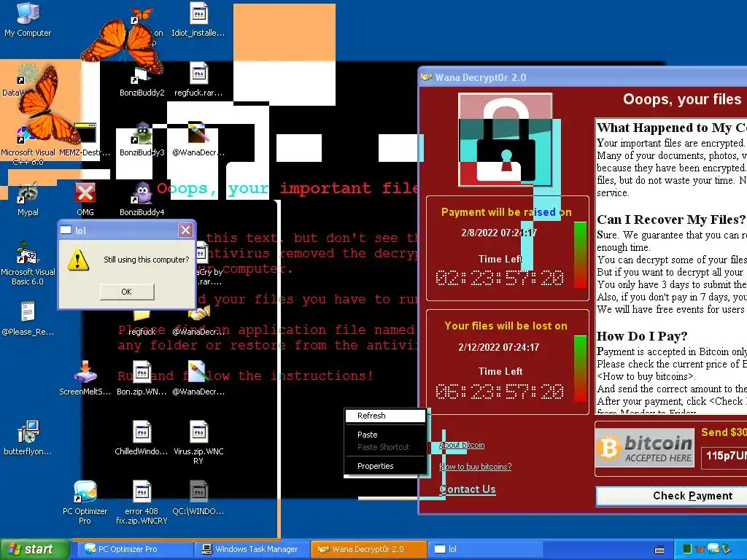Open the How to buy bitcoins? link
747x560 pixels.
point(476,467)
